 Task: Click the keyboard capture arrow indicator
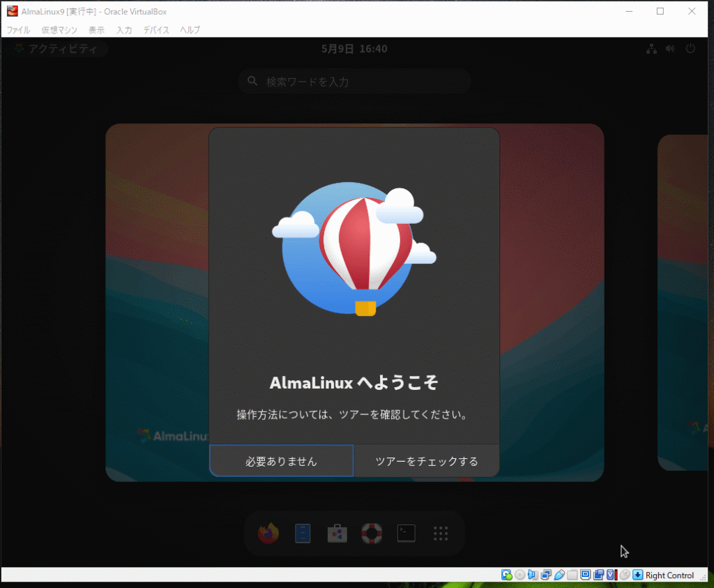(x=637, y=575)
